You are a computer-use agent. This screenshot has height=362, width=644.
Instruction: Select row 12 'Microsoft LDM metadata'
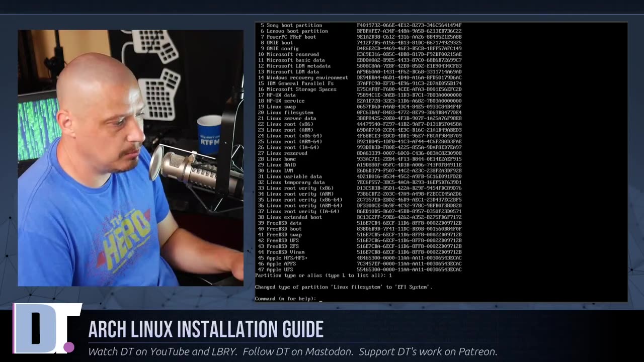(x=360, y=66)
